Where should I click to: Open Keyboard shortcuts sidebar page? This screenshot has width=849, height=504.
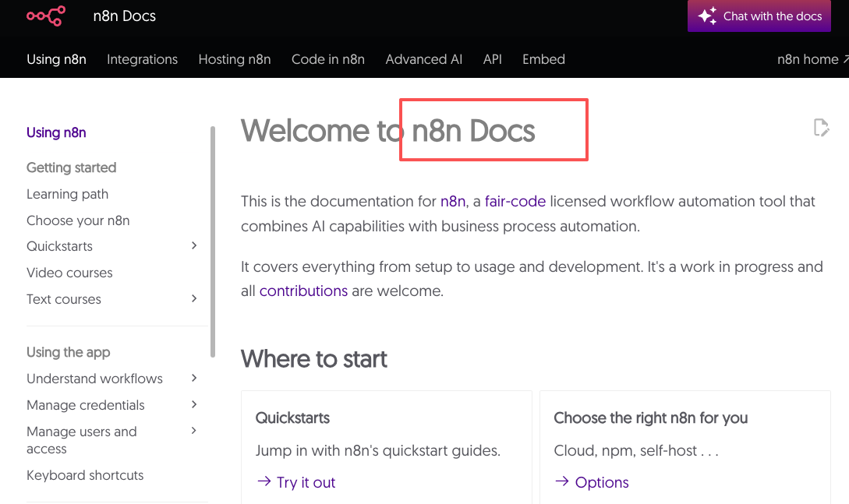coord(85,475)
